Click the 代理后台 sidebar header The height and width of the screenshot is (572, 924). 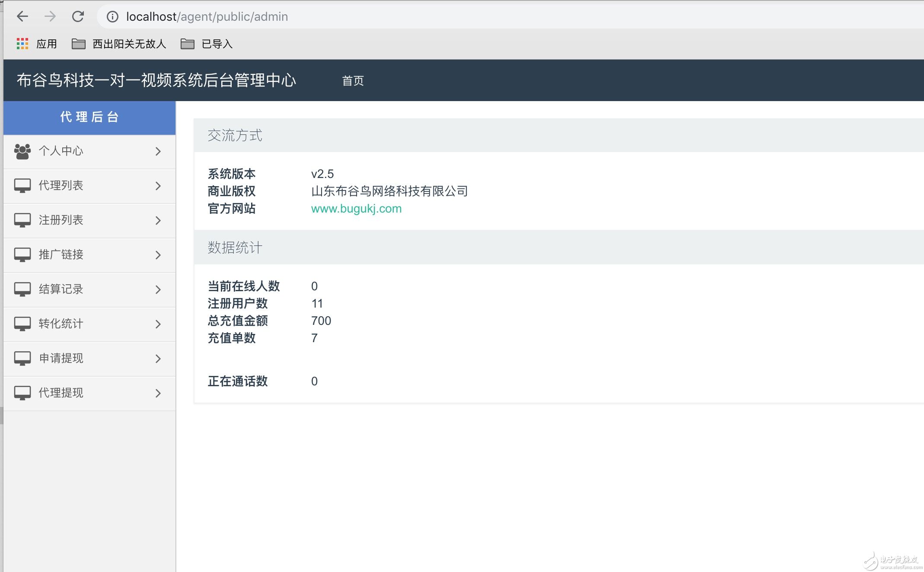89,117
